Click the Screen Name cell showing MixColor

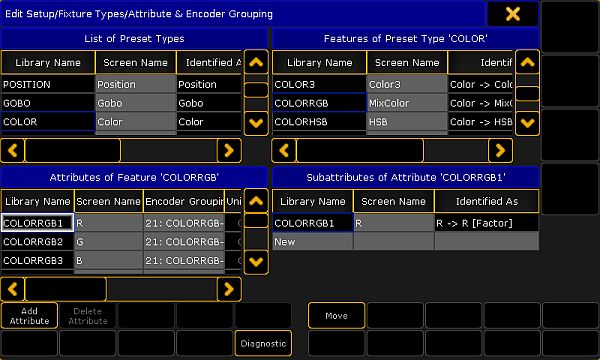(x=407, y=103)
